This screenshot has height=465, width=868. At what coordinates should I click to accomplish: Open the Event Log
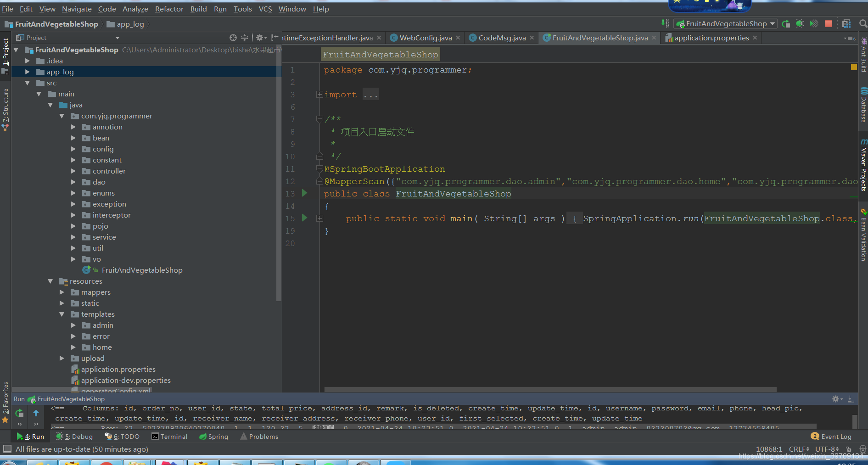pos(831,437)
